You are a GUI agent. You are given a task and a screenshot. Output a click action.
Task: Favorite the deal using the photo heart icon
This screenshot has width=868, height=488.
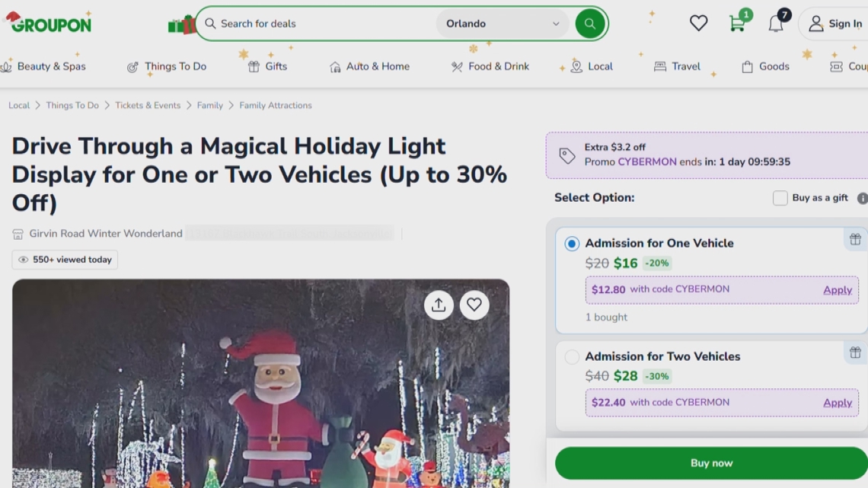click(474, 305)
